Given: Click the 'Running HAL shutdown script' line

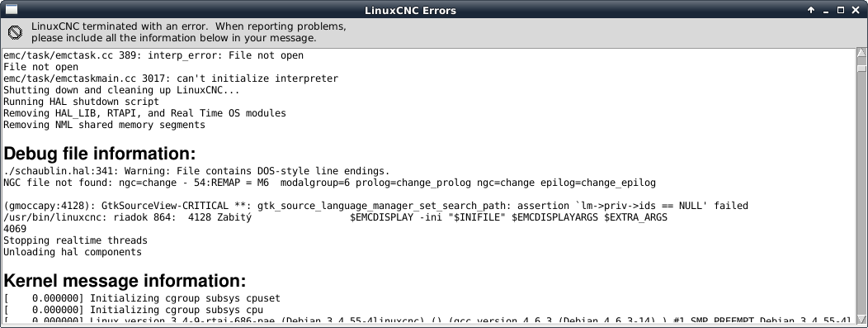Looking at the screenshot, I should (81, 102).
